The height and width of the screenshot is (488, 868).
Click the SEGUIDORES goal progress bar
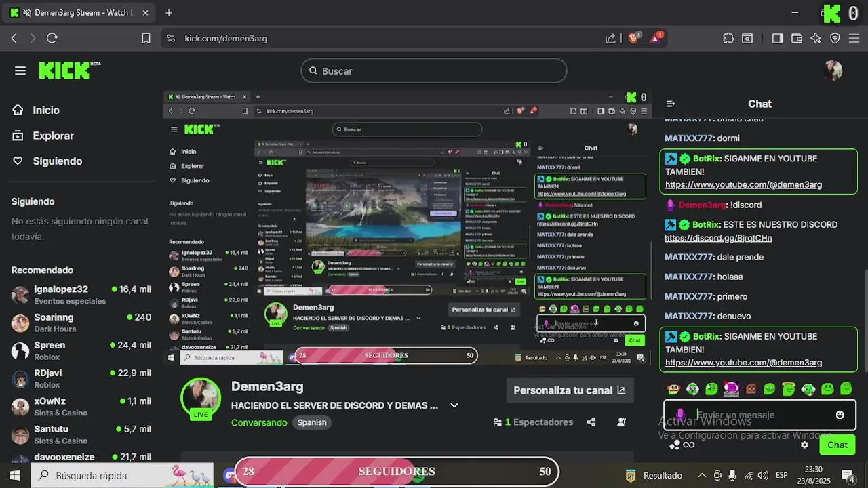(396, 472)
